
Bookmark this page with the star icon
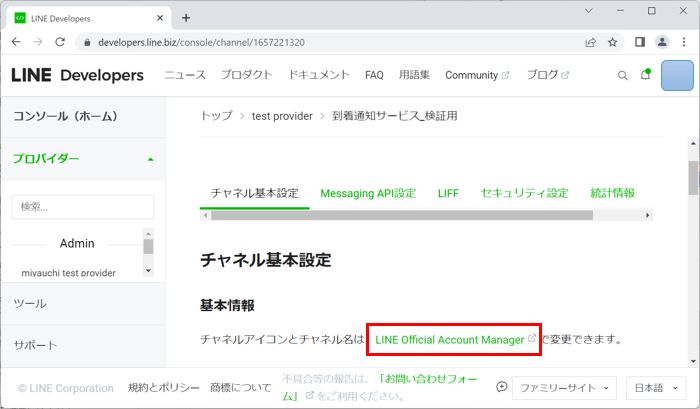point(612,42)
